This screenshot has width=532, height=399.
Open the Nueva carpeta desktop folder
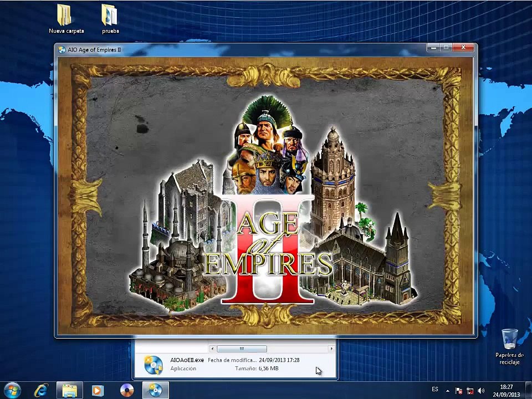(x=66, y=19)
